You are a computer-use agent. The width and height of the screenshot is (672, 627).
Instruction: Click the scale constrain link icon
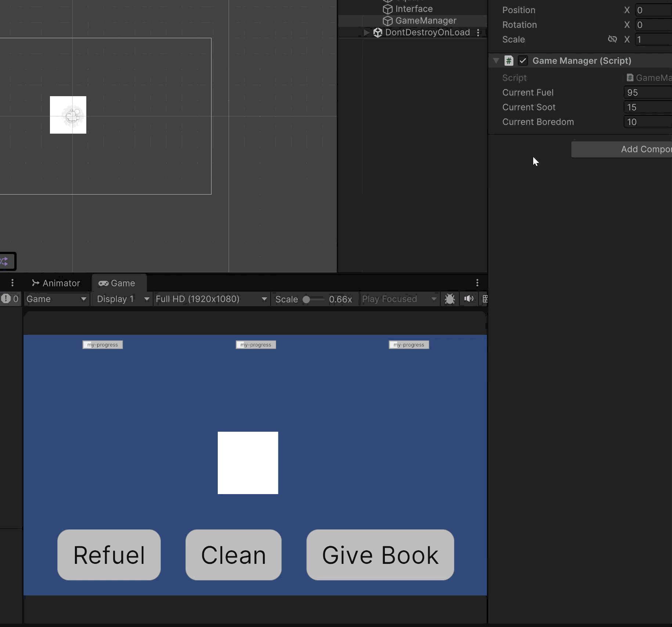tap(612, 39)
